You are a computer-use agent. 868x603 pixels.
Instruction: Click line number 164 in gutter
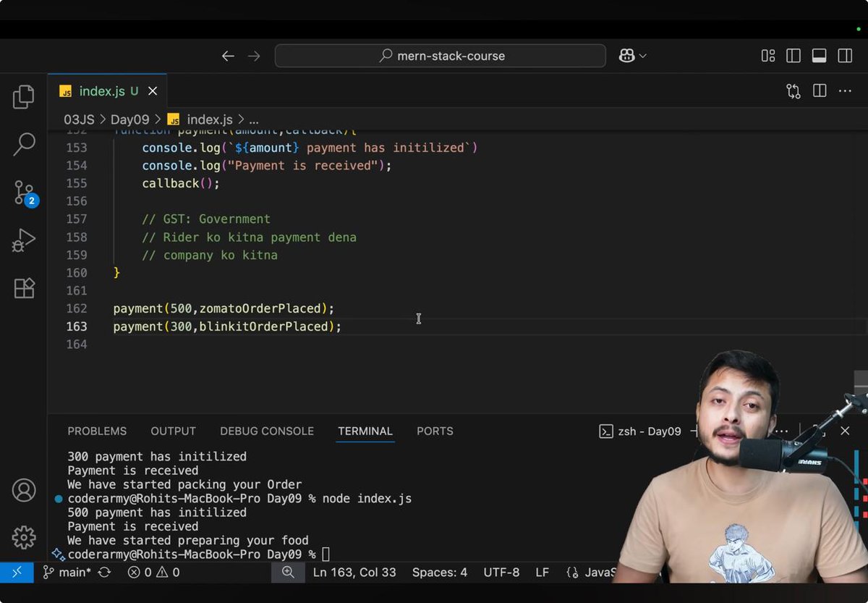coord(77,345)
